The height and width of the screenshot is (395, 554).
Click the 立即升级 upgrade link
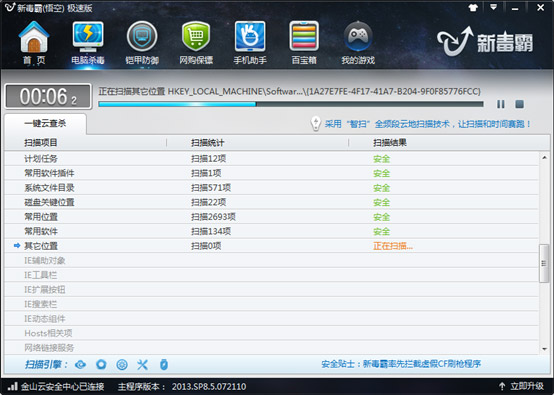coord(521,386)
